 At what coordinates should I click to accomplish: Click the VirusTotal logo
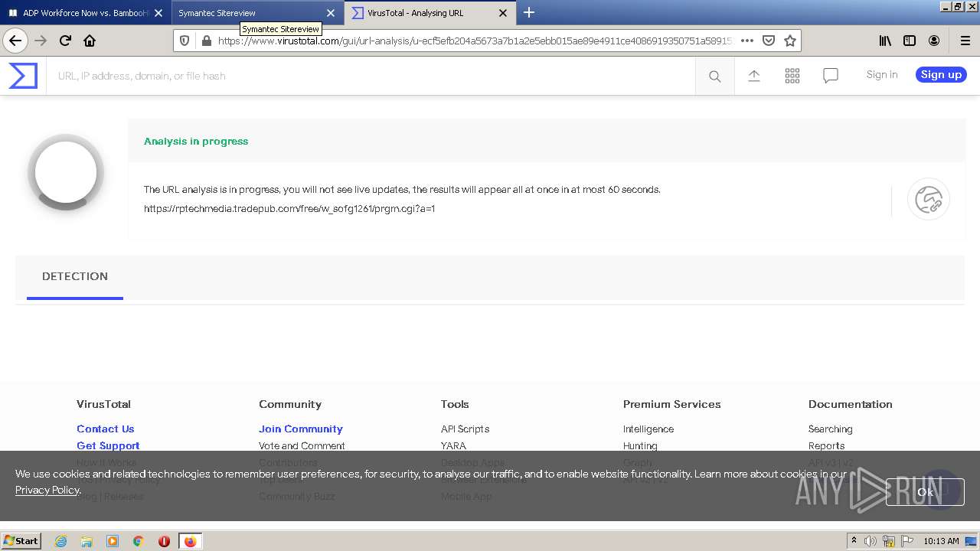(x=23, y=76)
